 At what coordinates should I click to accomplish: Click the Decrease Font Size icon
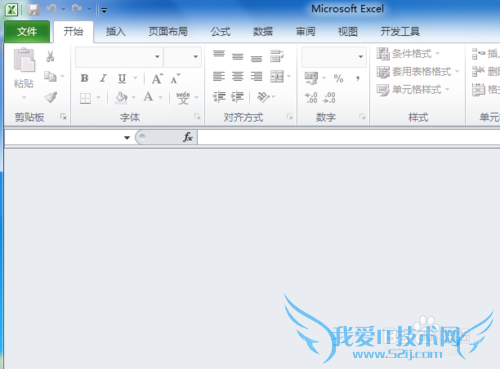[x=175, y=79]
